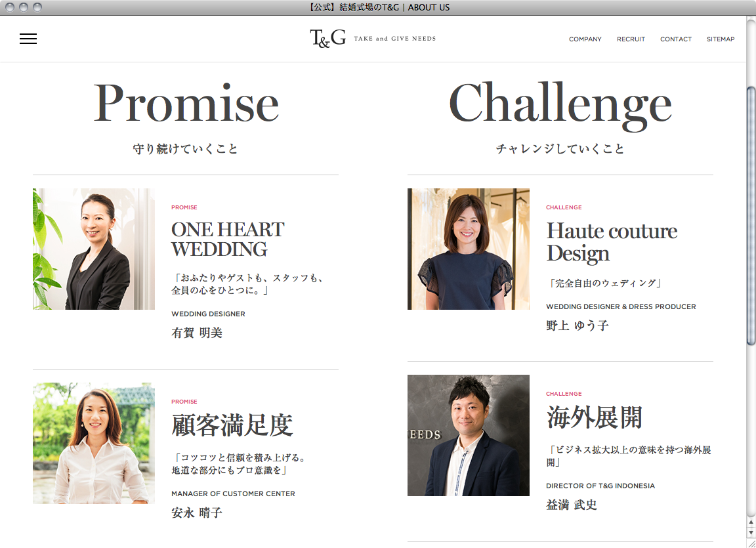Open the hamburger menu icon
Image resolution: width=756 pixels, height=548 pixels.
(28, 39)
